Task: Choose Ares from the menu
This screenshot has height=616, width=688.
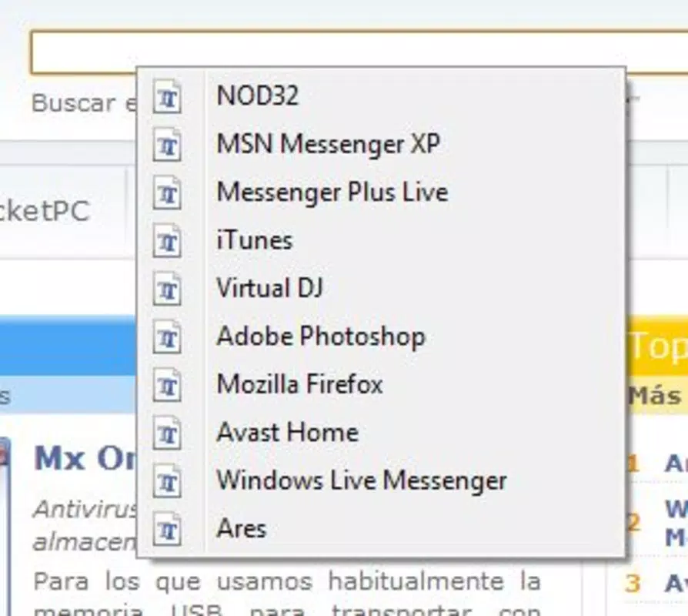Action: tap(381, 529)
